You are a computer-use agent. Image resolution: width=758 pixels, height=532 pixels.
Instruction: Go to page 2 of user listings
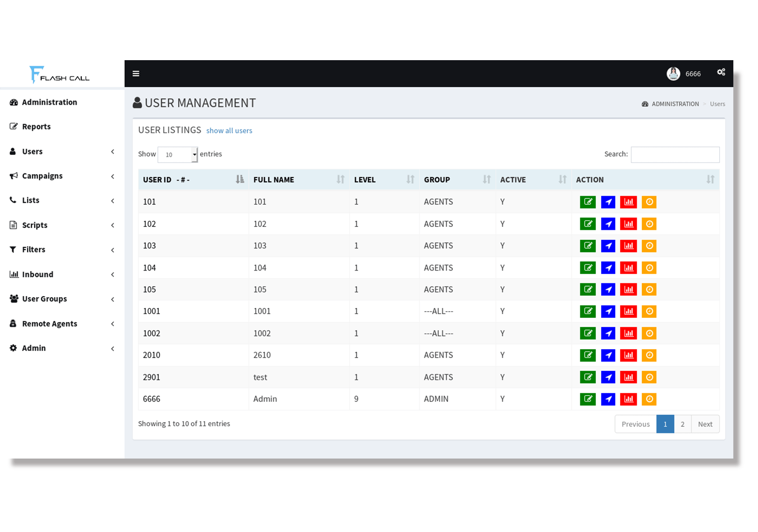(x=682, y=424)
